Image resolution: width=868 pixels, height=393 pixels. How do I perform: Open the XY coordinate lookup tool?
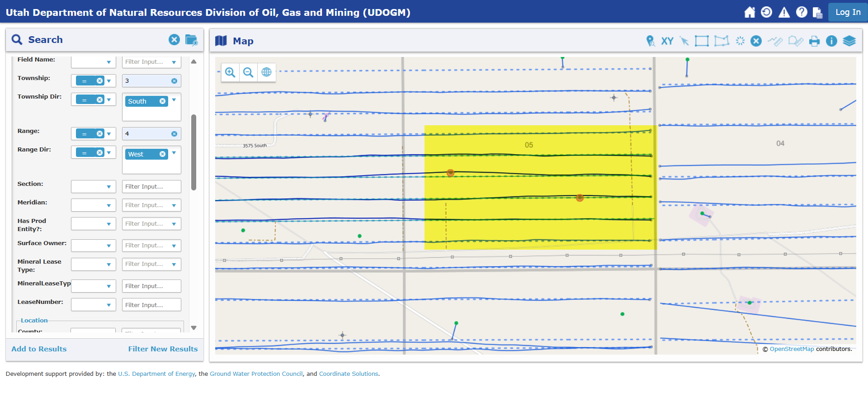[667, 41]
